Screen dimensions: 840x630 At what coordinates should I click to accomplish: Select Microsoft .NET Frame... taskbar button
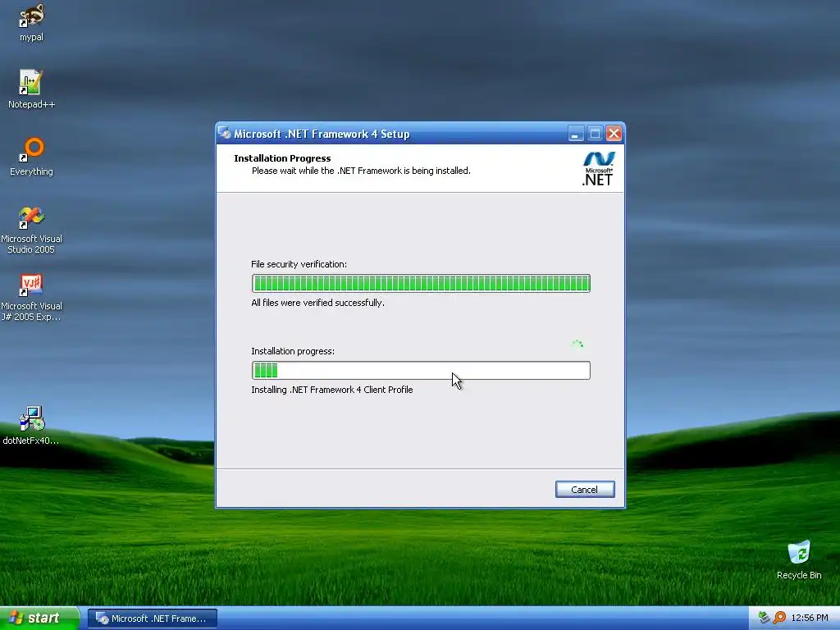point(153,619)
